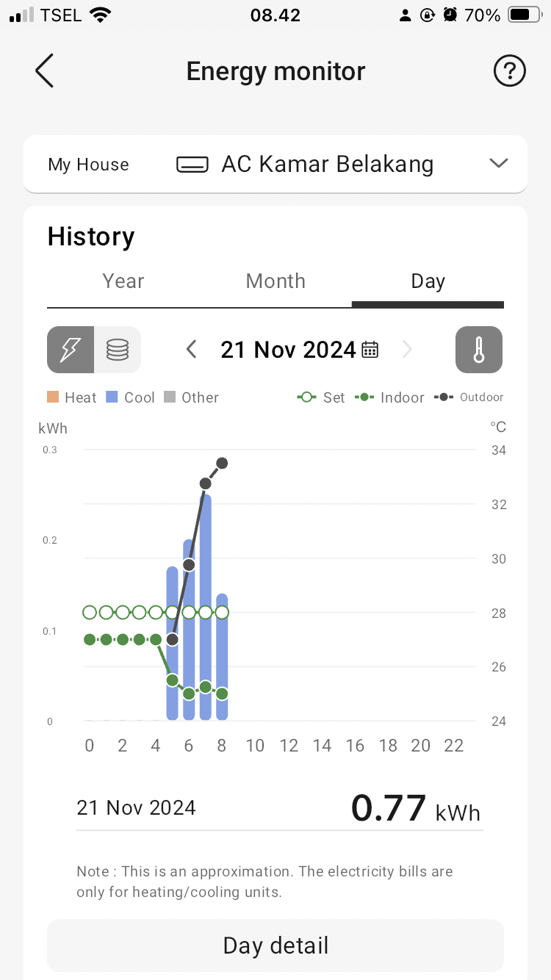The height and width of the screenshot is (980, 551).
Task: Tap the blue Cool legend swatch
Action: (x=112, y=397)
